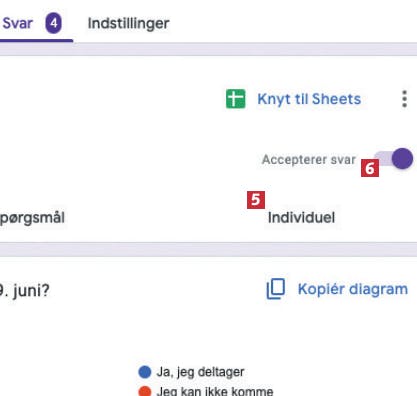Select the Jeg kan ikke komme legend label
The height and width of the screenshot is (396, 417).
pos(215,391)
